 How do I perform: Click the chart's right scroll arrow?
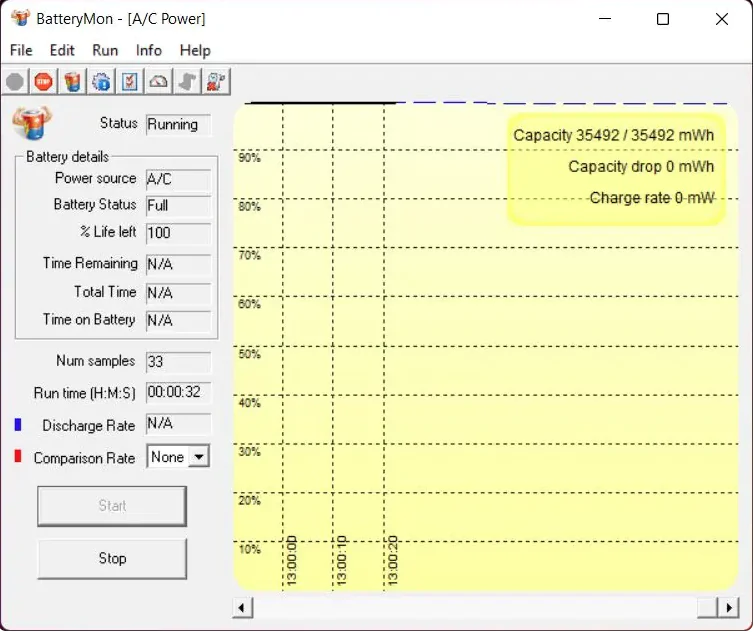click(731, 608)
